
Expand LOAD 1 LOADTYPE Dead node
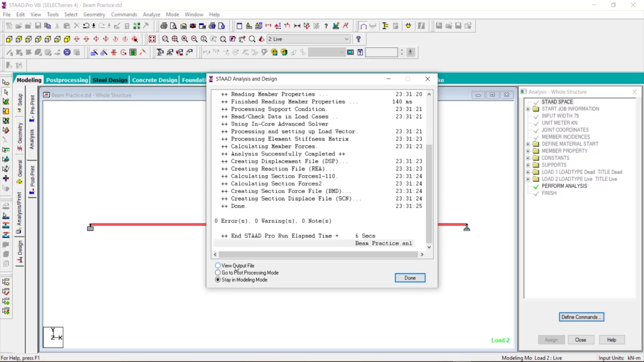coord(528,172)
